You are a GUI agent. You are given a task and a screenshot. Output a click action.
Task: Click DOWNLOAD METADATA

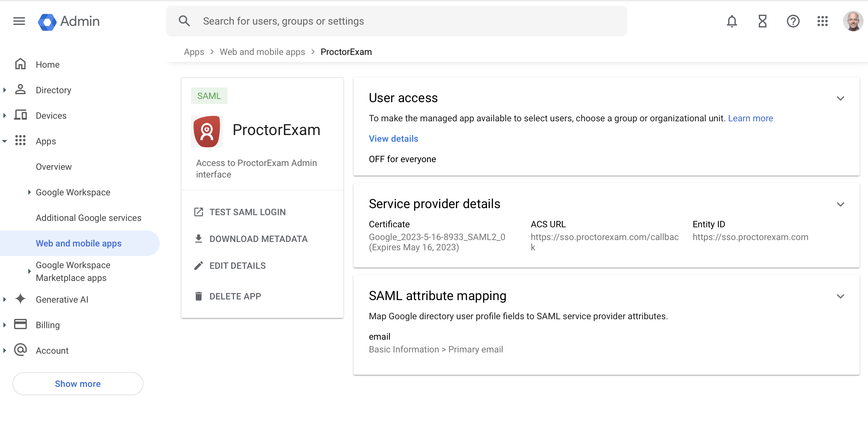(x=258, y=239)
